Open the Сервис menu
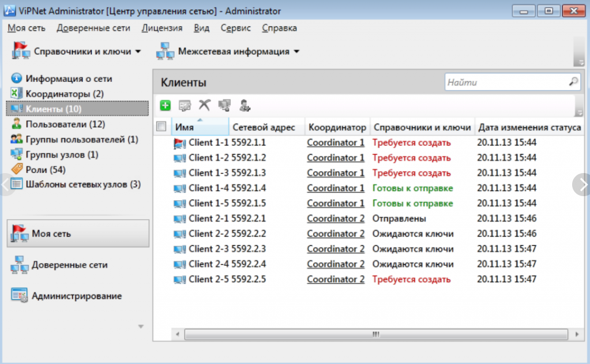The height and width of the screenshot is (364, 590). 235,28
